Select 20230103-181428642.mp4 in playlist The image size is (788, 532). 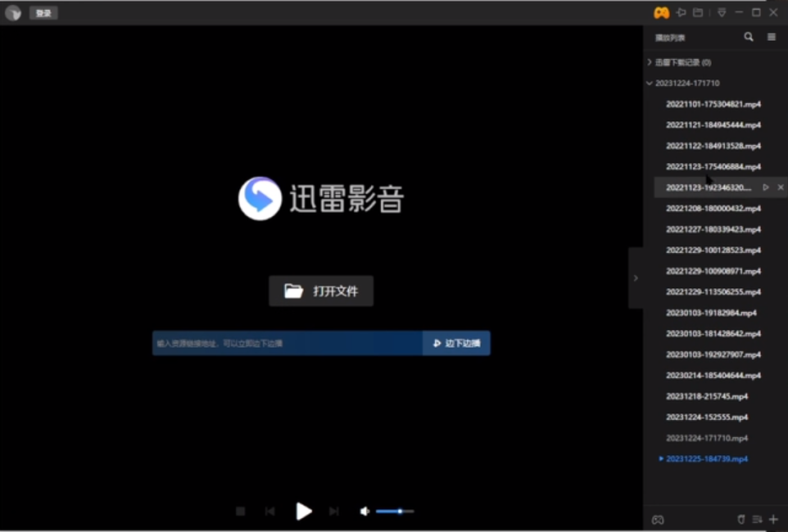point(713,334)
